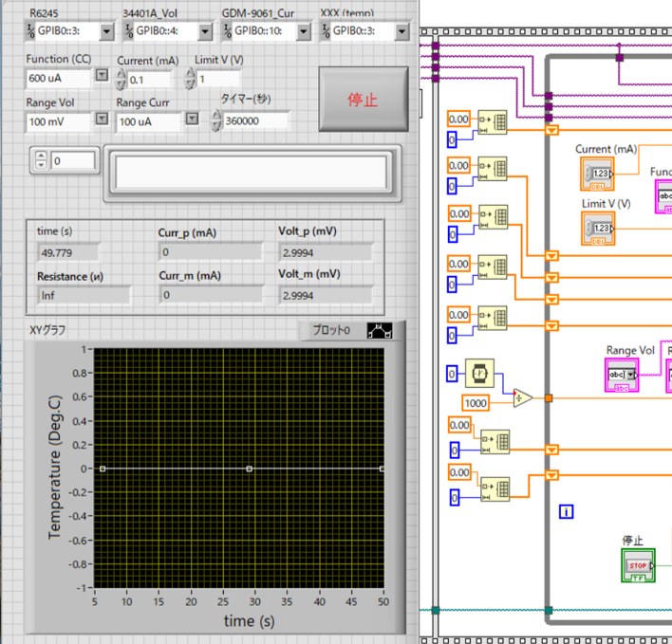Click the red 停止 stop button
The width and height of the screenshot is (672, 644).
coord(364,100)
